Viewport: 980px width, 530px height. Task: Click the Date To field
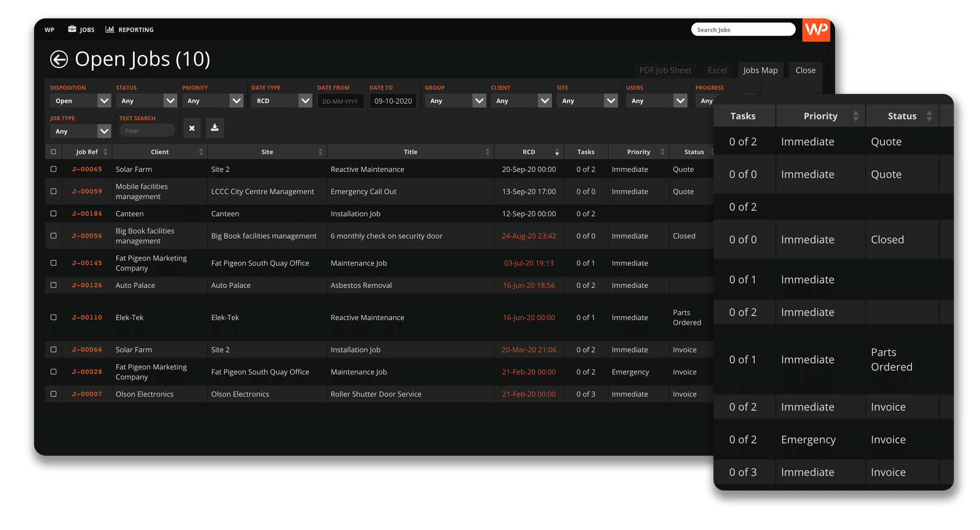393,101
